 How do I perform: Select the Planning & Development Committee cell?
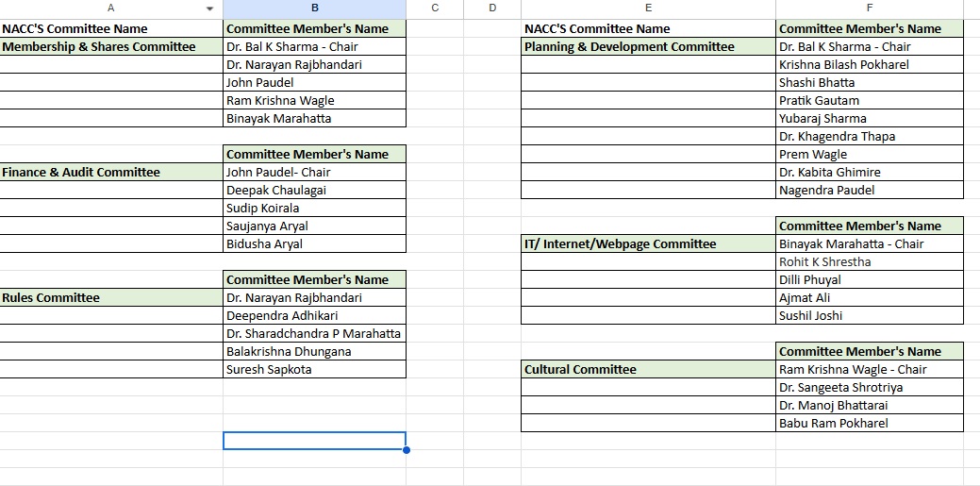click(648, 47)
